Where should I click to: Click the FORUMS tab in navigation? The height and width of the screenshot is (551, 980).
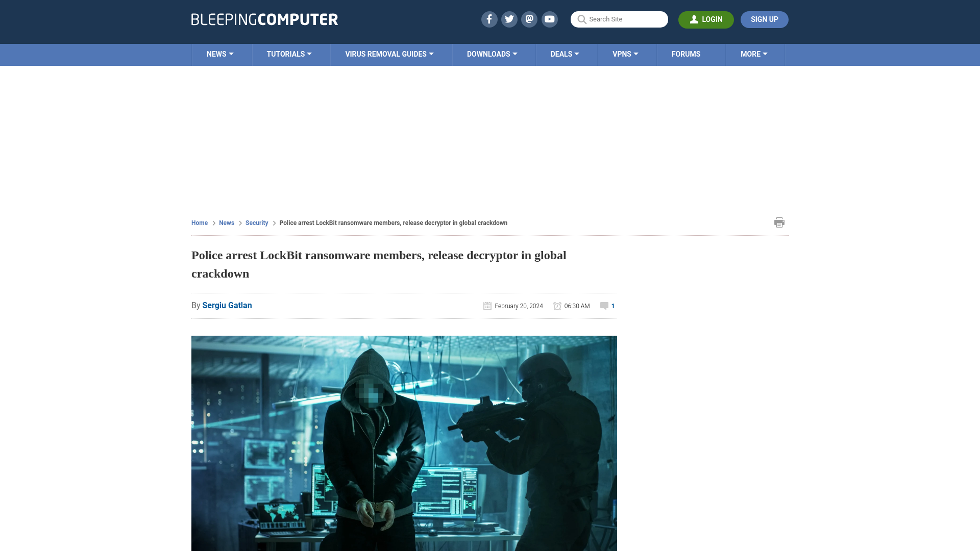686,54
